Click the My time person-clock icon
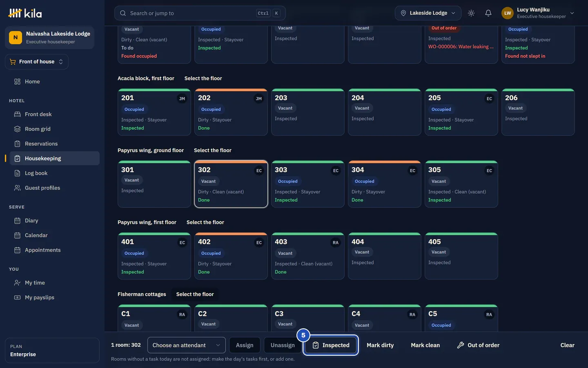 [x=17, y=283]
